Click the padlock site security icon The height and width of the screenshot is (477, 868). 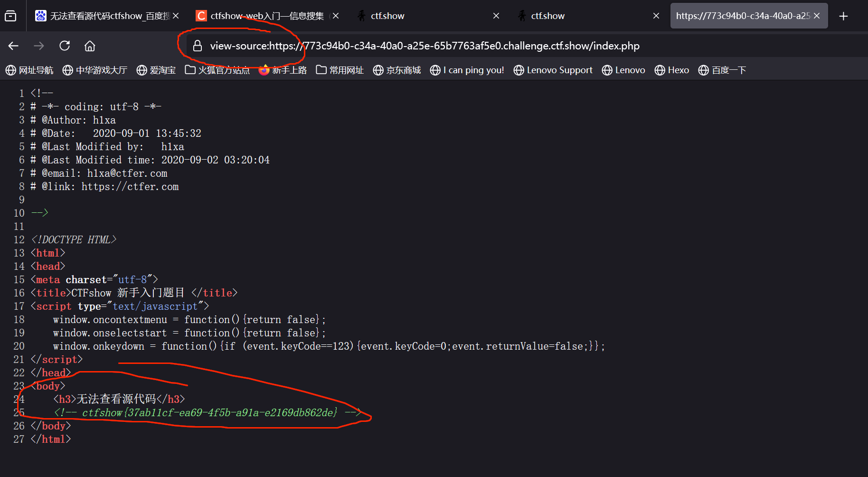pyautogui.click(x=198, y=46)
